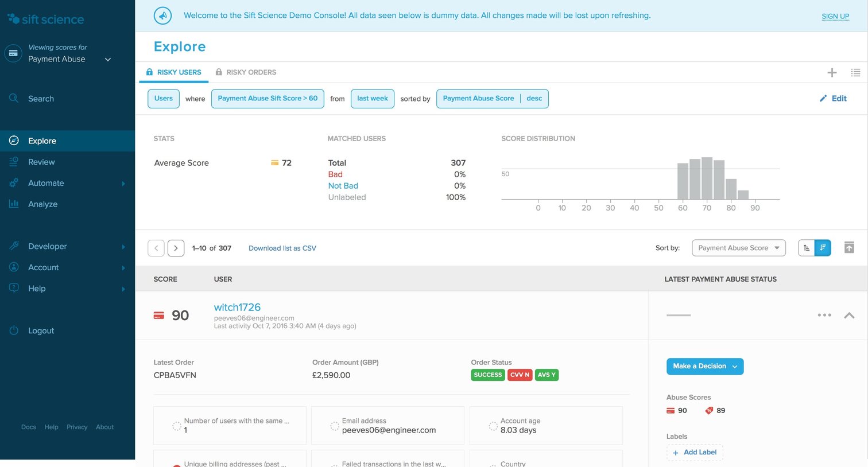Image resolution: width=868 pixels, height=467 pixels.
Task: Open the Make a Decision dropdown
Action: coord(705,367)
